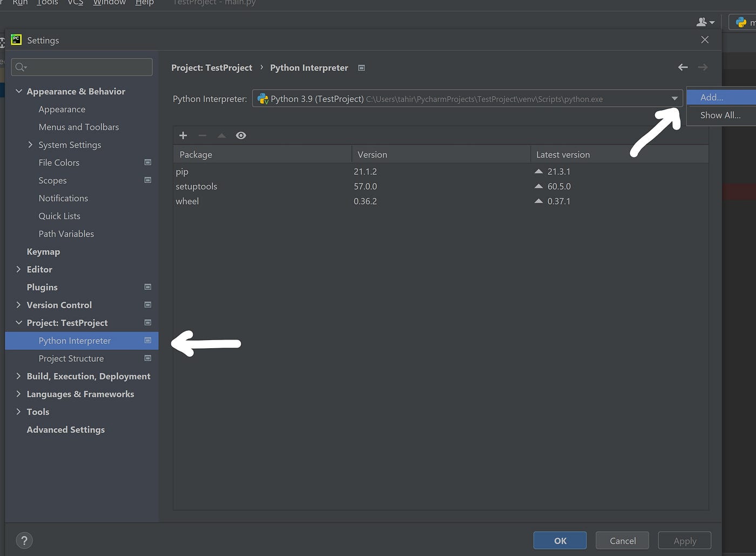Screen dimensions: 756x556
Task: Open help with the question mark icon
Action: click(x=24, y=540)
